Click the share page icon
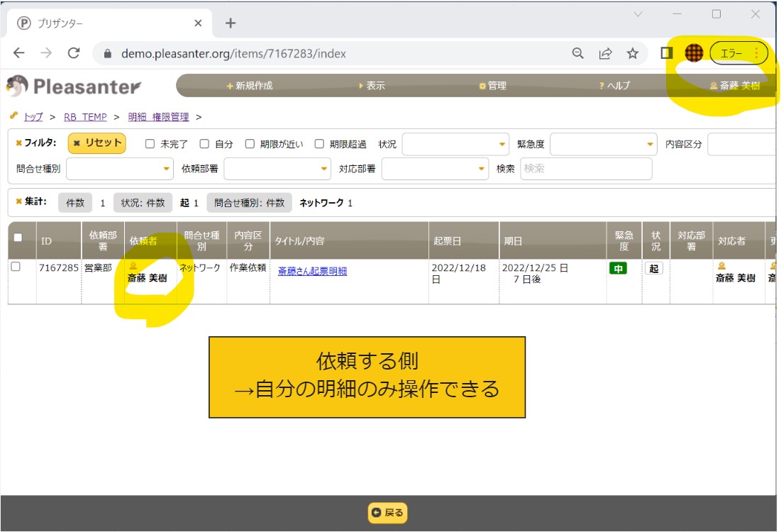781x532 pixels. point(606,53)
